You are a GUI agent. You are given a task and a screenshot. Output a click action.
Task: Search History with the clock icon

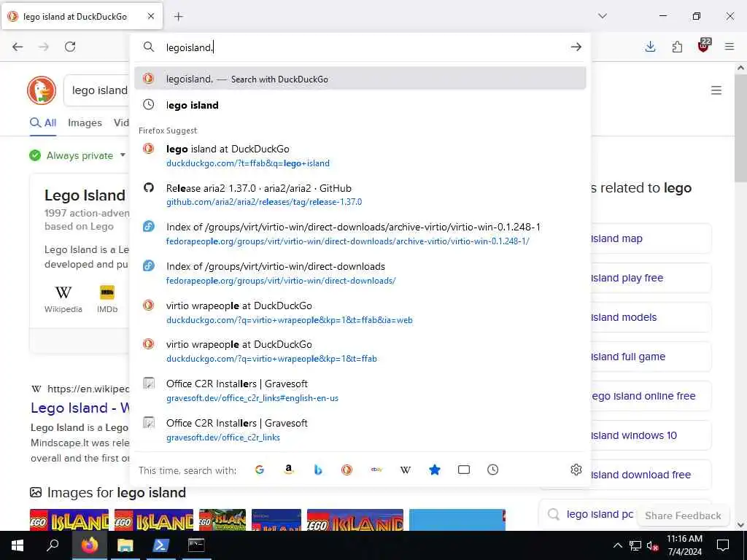(493, 470)
